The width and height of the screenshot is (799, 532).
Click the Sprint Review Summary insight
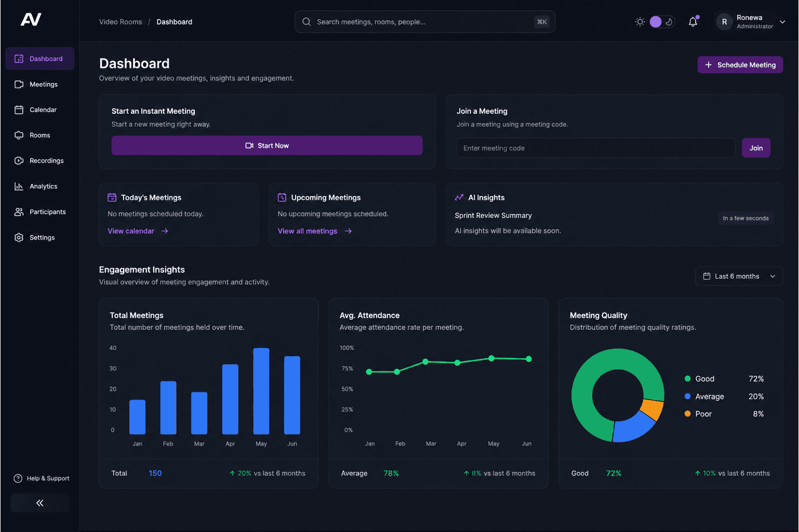493,216
